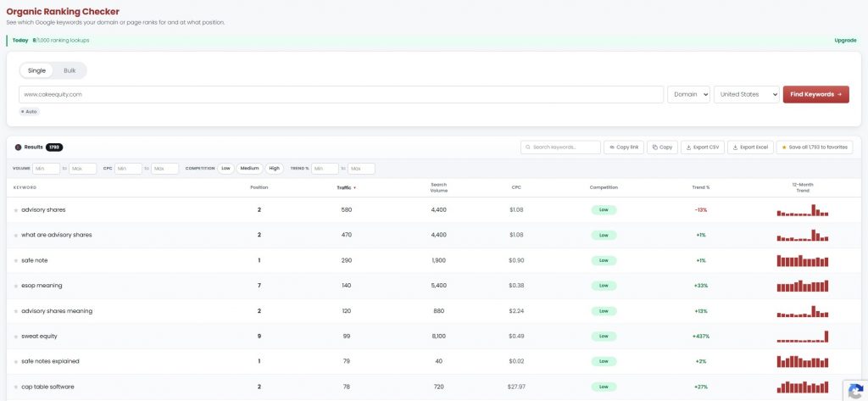Sort by the Trend % column header
Screen dimensions: 868x401
coord(701,187)
